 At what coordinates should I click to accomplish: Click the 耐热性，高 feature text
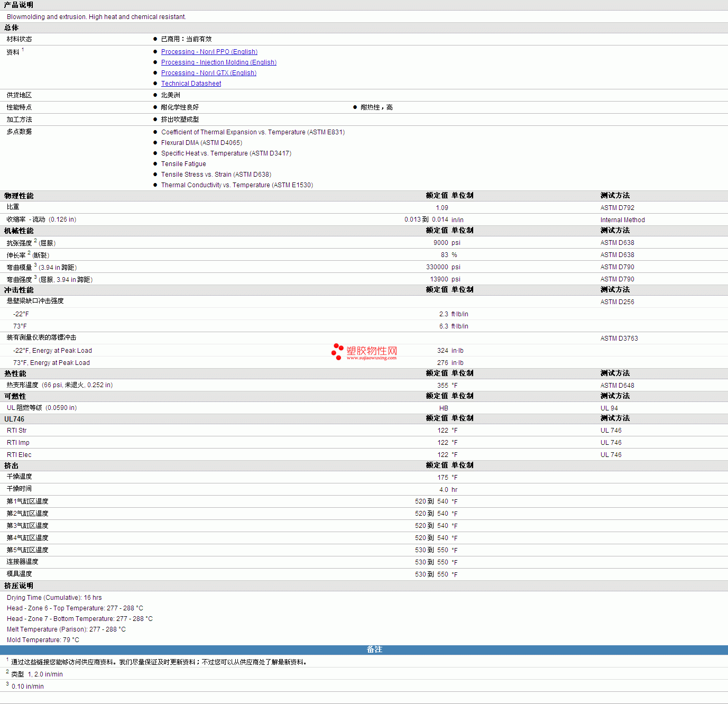click(376, 107)
